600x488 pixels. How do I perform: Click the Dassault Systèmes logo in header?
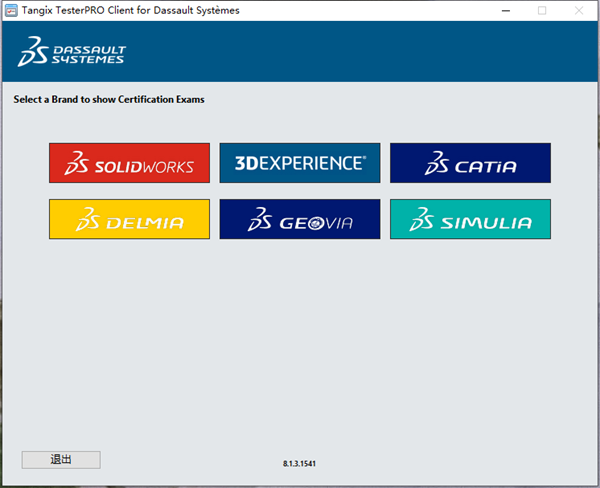click(71, 53)
